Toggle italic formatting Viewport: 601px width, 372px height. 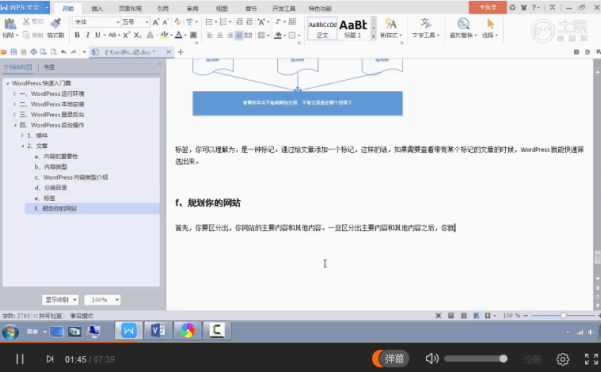coord(88,35)
